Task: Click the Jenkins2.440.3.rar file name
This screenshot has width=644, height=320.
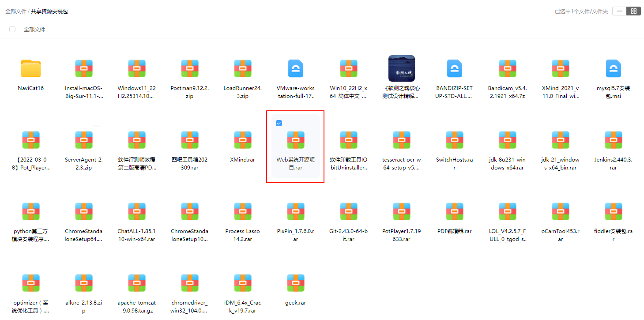Action: pyautogui.click(x=614, y=164)
